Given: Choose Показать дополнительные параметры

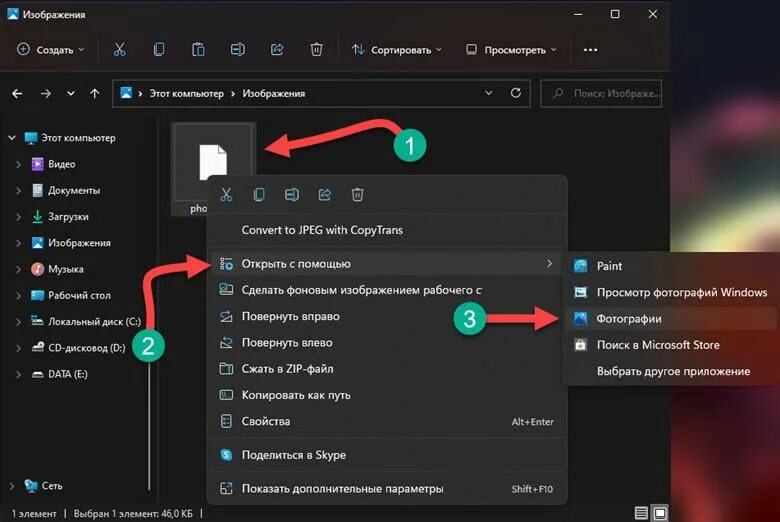Looking at the screenshot, I should point(387,488).
